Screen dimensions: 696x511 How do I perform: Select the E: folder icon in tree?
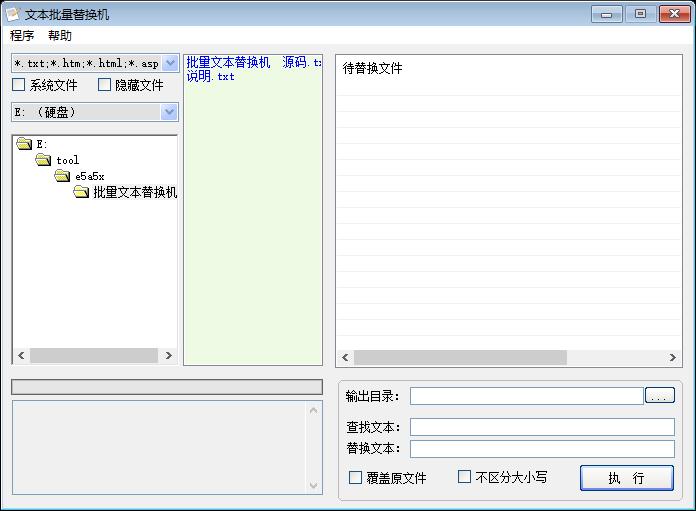[24, 143]
